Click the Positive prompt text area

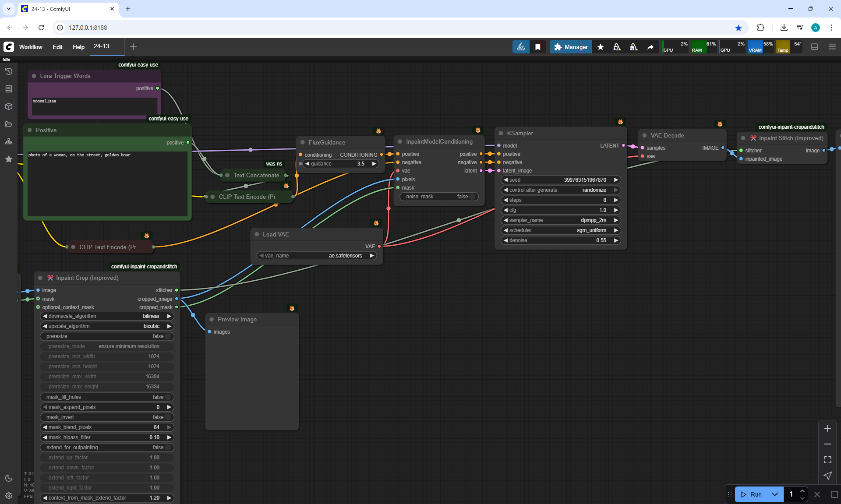(x=107, y=184)
